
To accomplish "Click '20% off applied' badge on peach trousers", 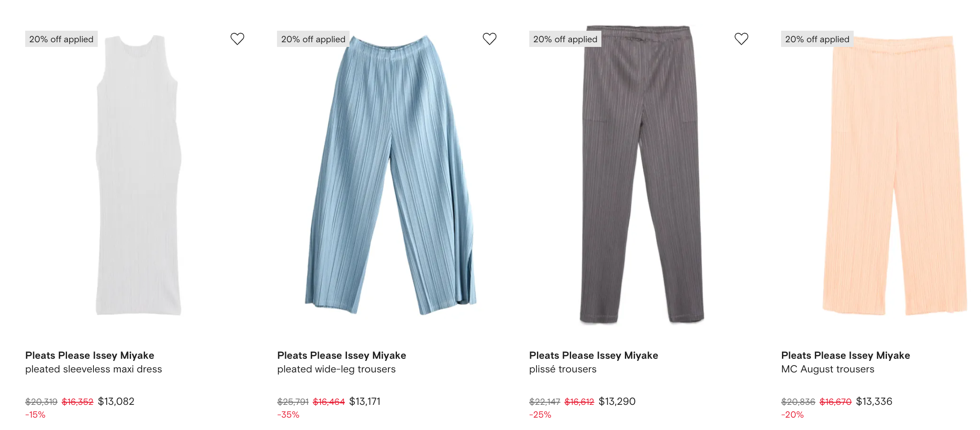I will tap(817, 39).
